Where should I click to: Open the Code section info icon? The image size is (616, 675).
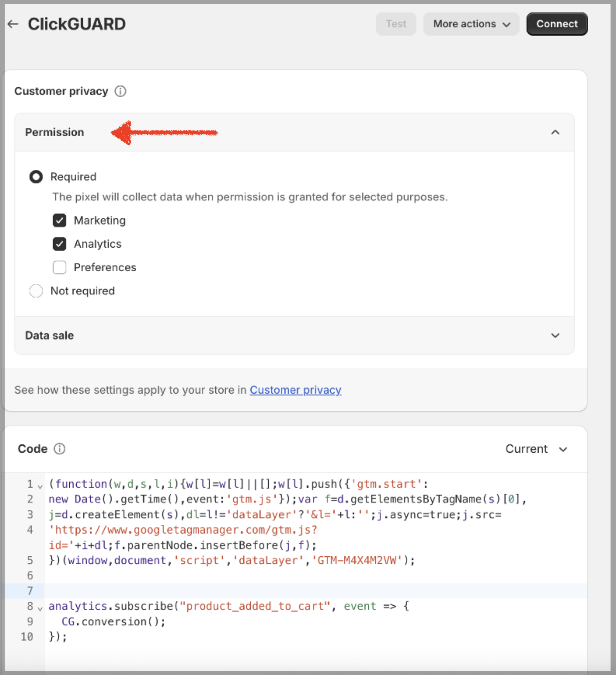(60, 449)
